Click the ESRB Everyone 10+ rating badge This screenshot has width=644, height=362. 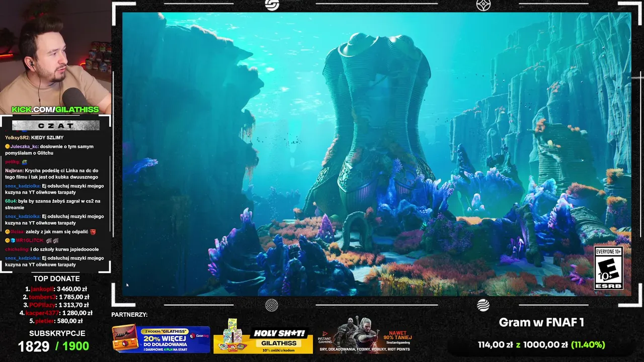(x=609, y=268)
